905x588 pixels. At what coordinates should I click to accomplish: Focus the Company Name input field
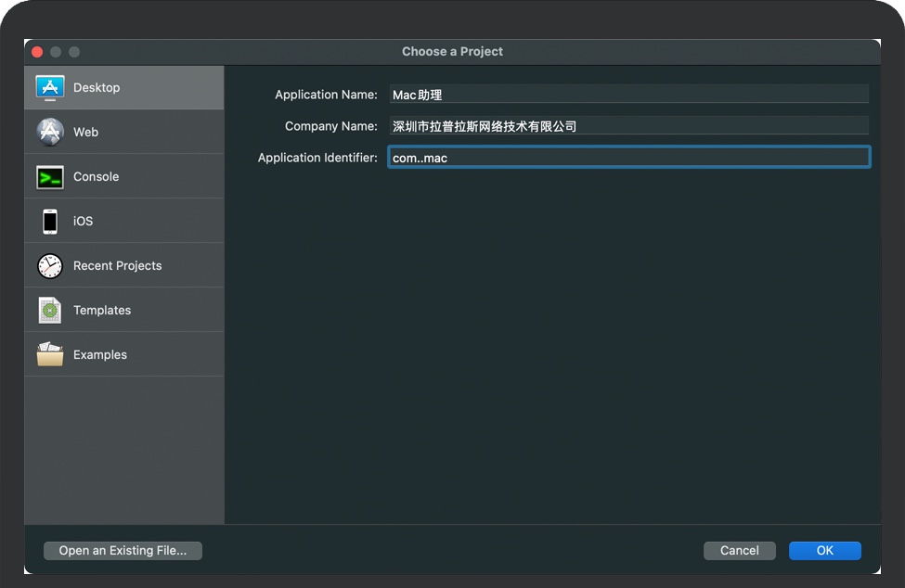[628, 126]
